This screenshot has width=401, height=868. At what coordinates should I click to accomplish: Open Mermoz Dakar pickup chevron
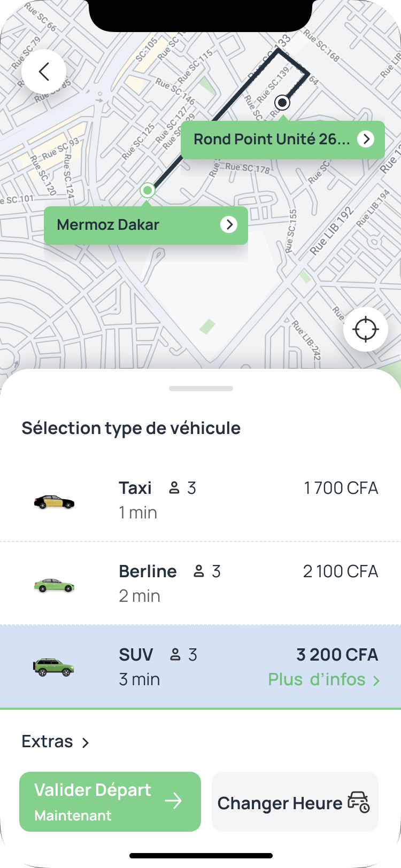click(x=229, y=224)
